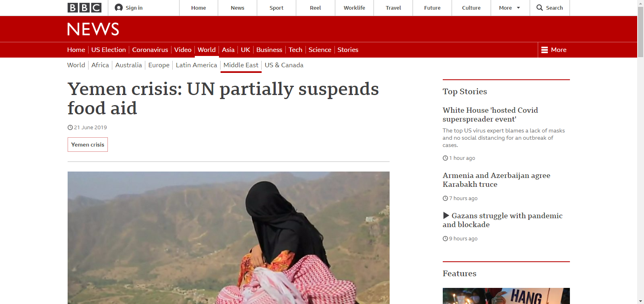
Task: Open the Worklife top navigation item
Action: [354, 8]
